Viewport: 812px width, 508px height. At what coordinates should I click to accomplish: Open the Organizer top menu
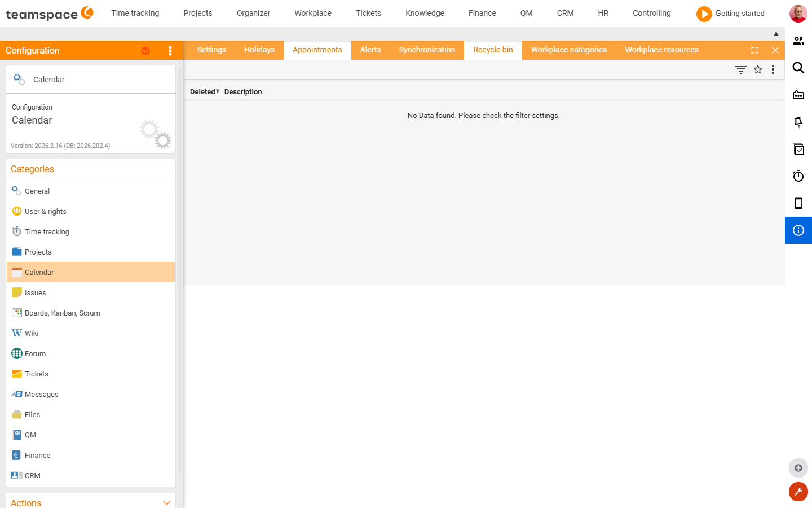(x=254, y=13)
